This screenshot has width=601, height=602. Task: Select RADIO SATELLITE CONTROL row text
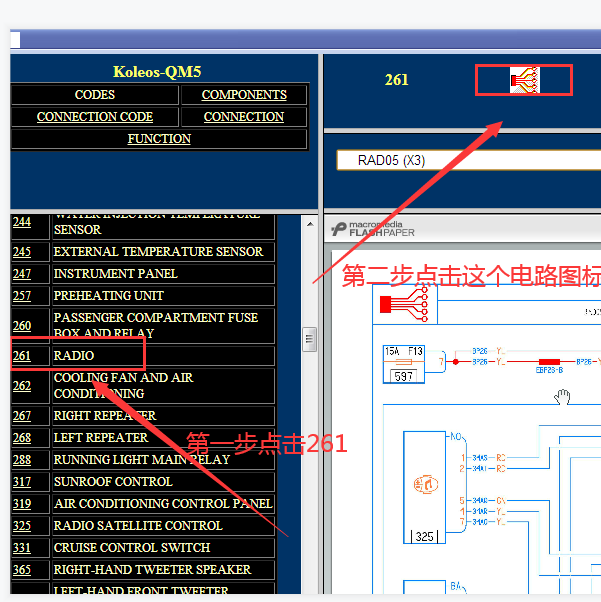click(x=138, y=526)
